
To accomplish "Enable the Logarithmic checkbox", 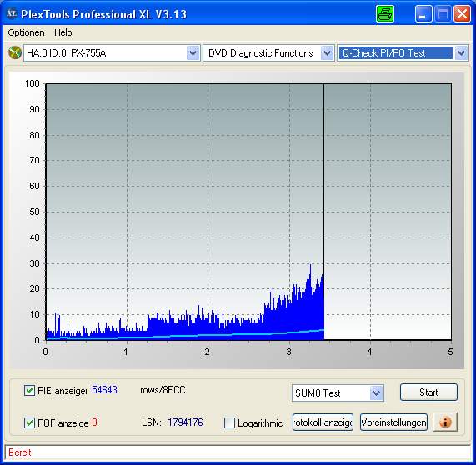I will coord(229,422).
